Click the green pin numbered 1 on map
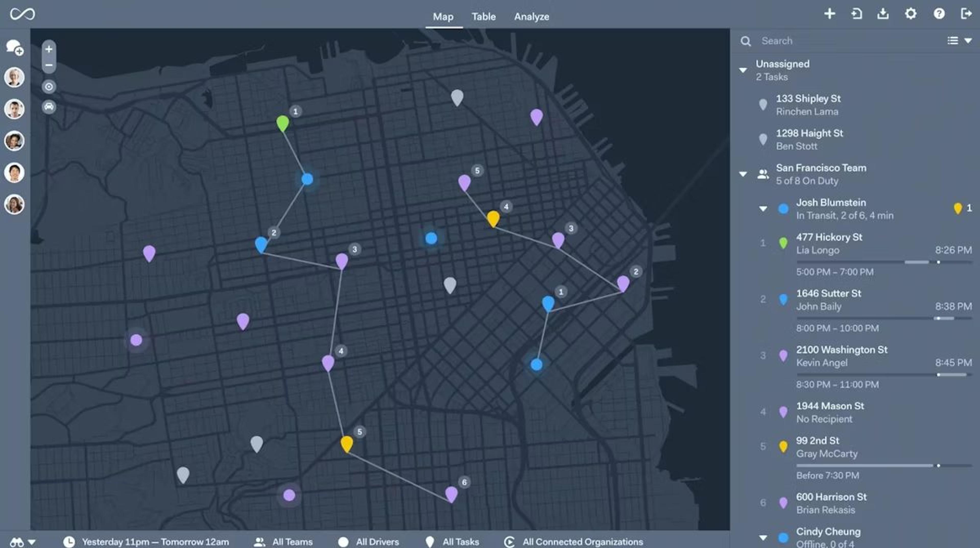Screen dimensions: 980x548 pos(283,123)
